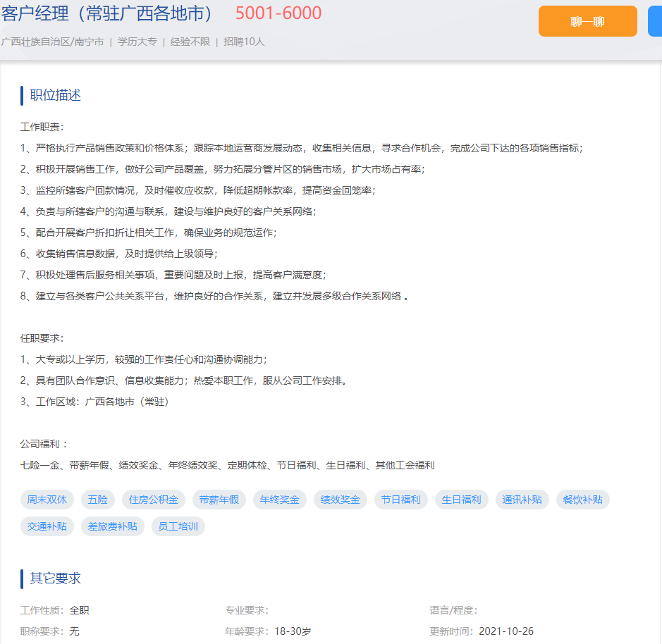662x644 pixels.
Task: Select the 通讯补贴 tag
Action: [x=522, y=500]
